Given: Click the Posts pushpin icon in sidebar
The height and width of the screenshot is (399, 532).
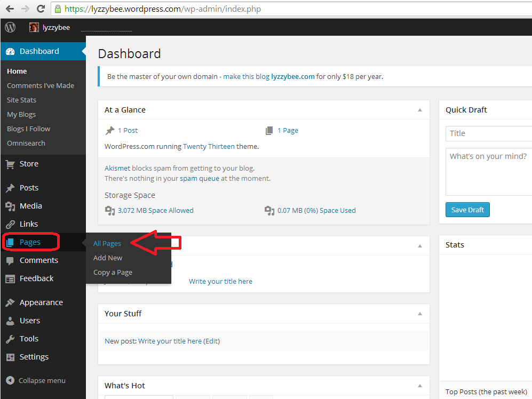Looking at the screenshot, I should click(x=10, y=188).
